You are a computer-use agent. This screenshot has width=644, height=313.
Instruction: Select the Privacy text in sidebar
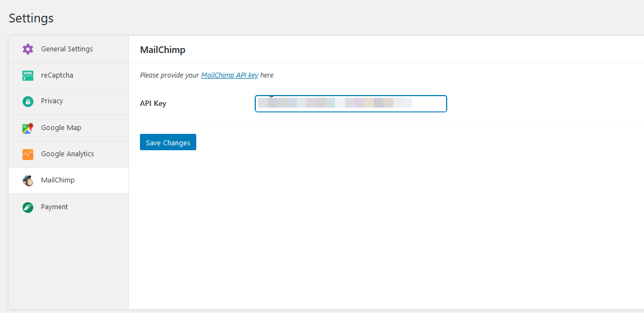click(x=52, y=101)
